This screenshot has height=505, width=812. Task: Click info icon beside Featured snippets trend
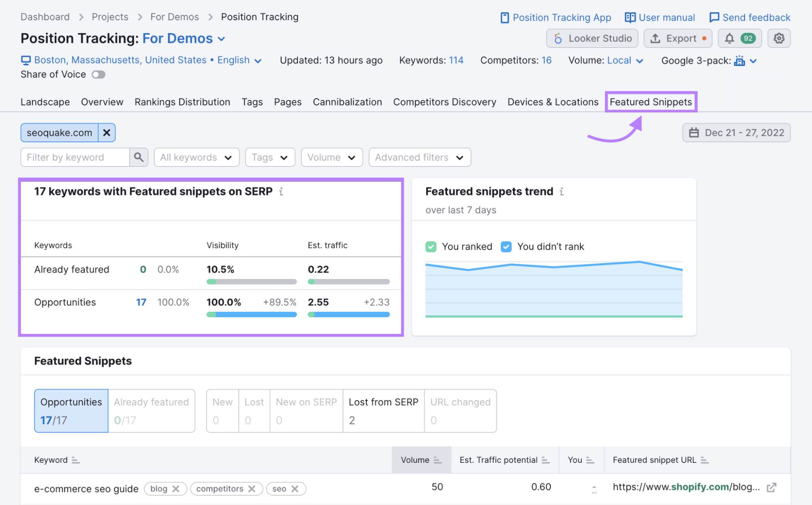561,192
